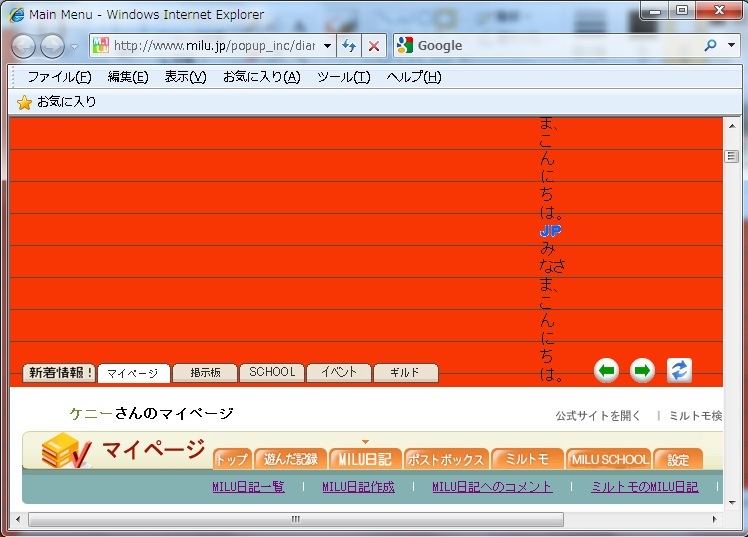Click the green right arrow forward icon

643,371
